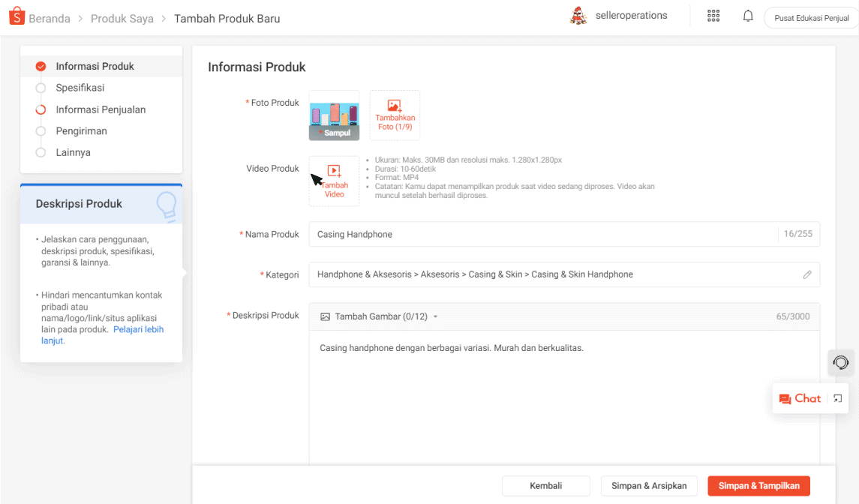Viewport: 859px width, 504px height.
Task: Navigate to Beranda via breadcrumb
Action: pyautogui.click(x=48, y=18)
